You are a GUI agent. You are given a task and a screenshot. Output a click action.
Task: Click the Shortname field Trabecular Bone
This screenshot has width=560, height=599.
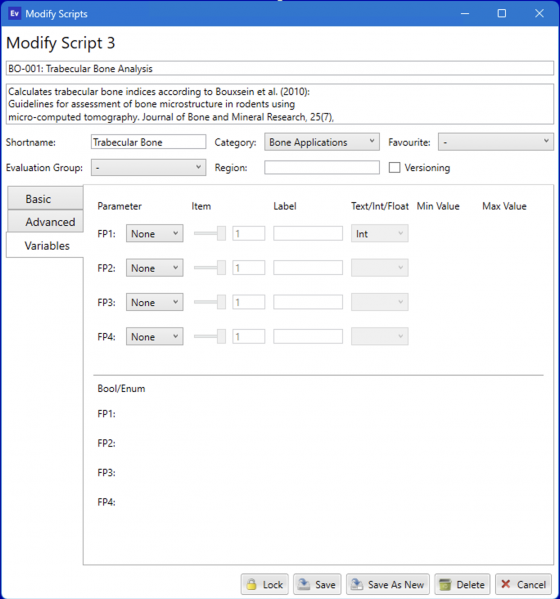[x=148, y=142]
